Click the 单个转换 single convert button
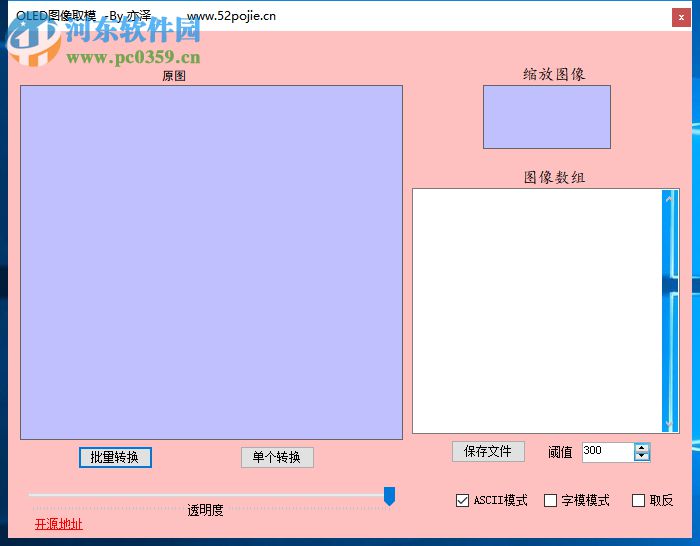700x546 pixels. coord(277,457)
